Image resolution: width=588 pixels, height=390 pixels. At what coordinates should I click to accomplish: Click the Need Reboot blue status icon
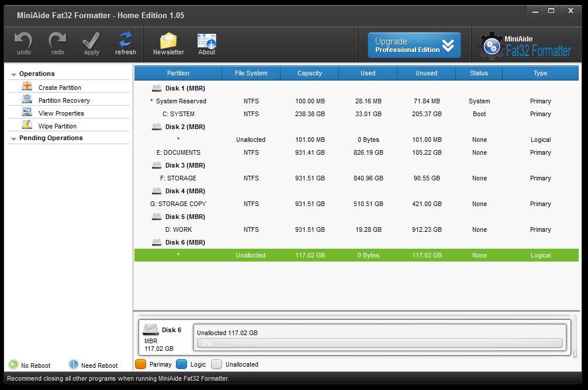point(74,364)
